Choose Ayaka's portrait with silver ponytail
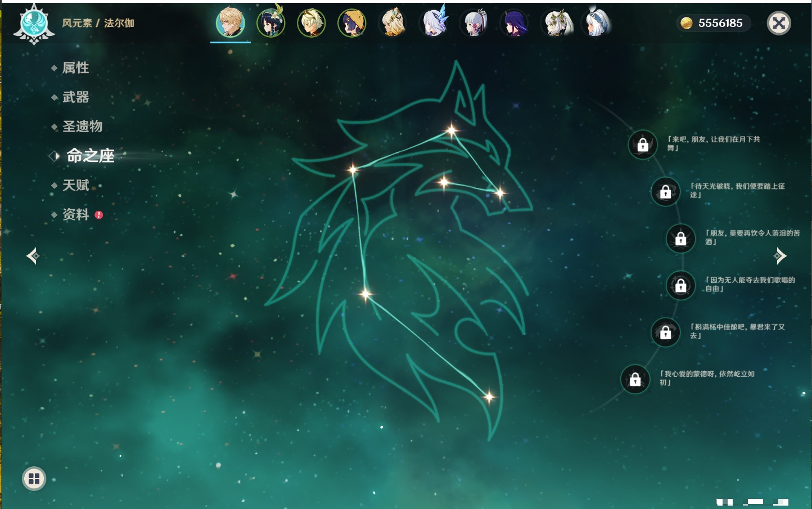The height and width of the screenshot is (509, 812). [x=473, y=24]
